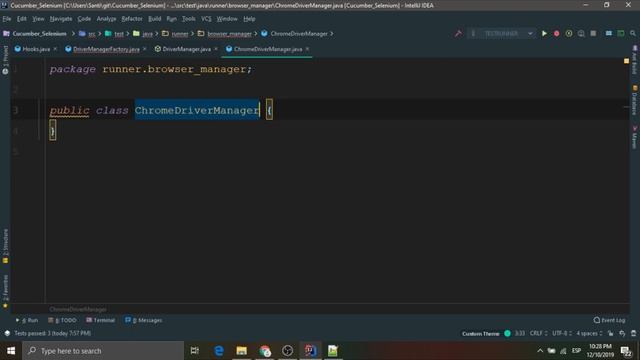This screenshot has width=640, height=360.
Task: Open the Navigate menu
Action: point(61,19)
